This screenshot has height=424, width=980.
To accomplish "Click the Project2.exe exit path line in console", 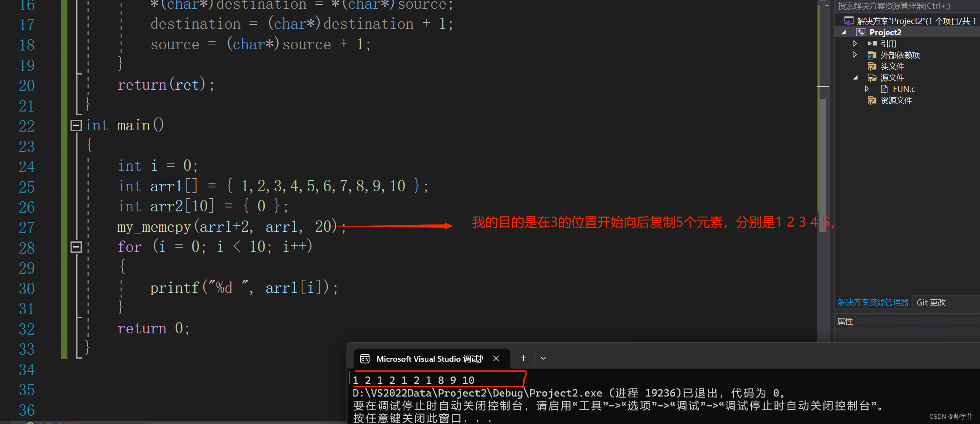I will [x=569, y=393].
